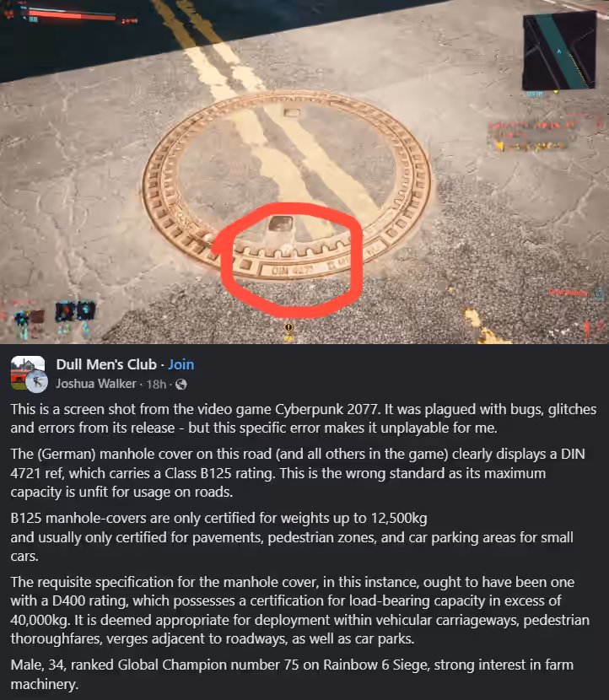Screen dimensions: 609x700
Task: Click the pick hole inside the red circle
Action: click(280, 223)
